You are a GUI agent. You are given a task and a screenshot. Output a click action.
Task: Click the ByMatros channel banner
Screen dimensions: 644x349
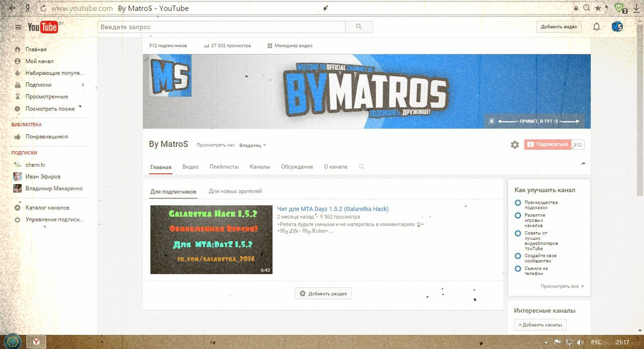pos(367,91)
